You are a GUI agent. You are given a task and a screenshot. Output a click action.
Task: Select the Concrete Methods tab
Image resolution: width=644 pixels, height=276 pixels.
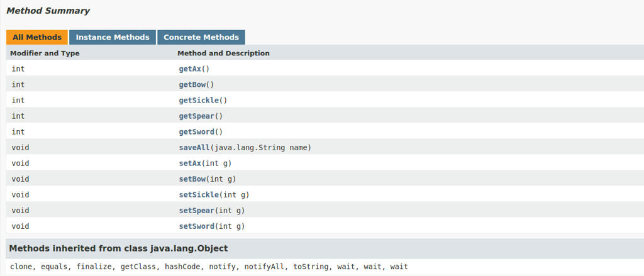click(201, 37)
